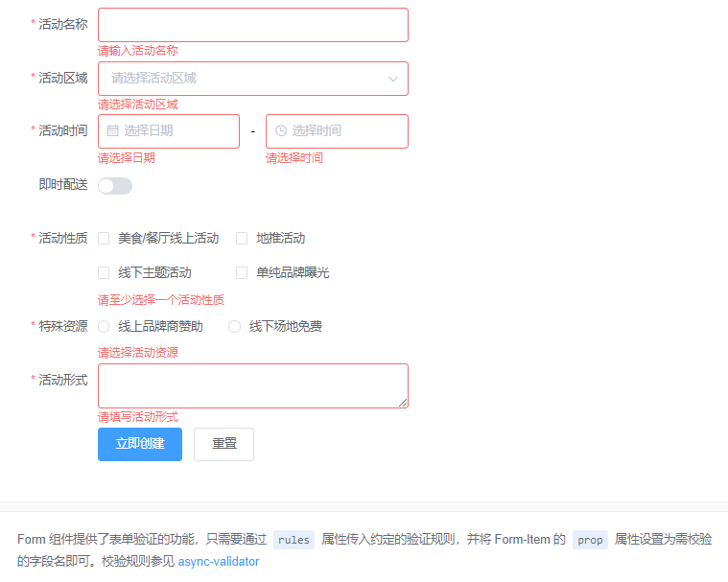The width and height of the screenshot is (728, 582).
Task: Click the red 请选择活动区域 error message
Action: pyautogui.click(x=138, y=105)
